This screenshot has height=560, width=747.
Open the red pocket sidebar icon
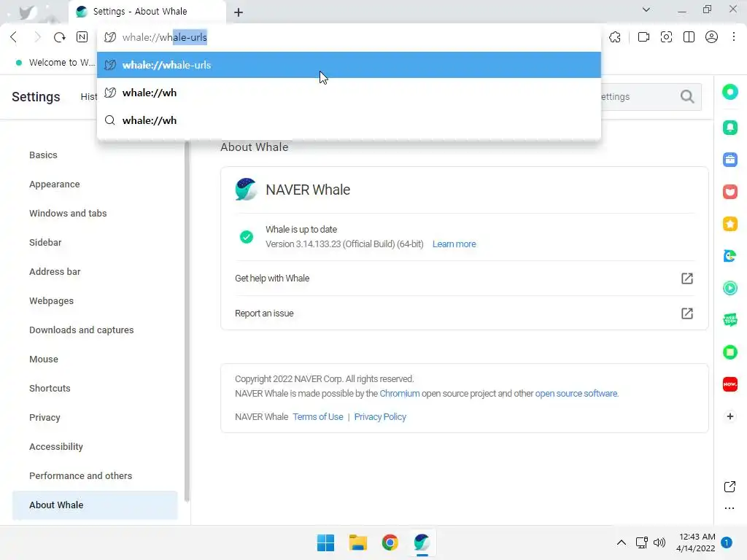(729, 192)
